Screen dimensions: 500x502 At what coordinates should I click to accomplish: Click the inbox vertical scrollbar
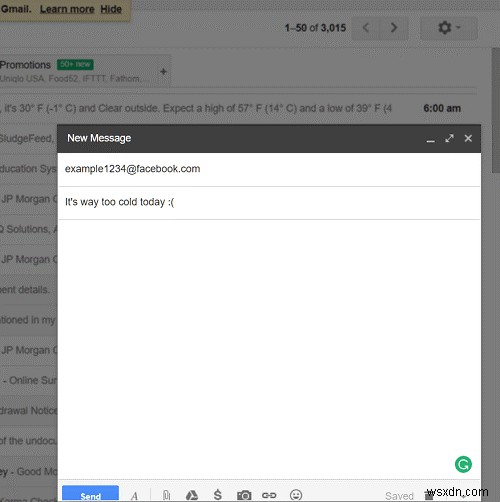click(x=495, y=110)
